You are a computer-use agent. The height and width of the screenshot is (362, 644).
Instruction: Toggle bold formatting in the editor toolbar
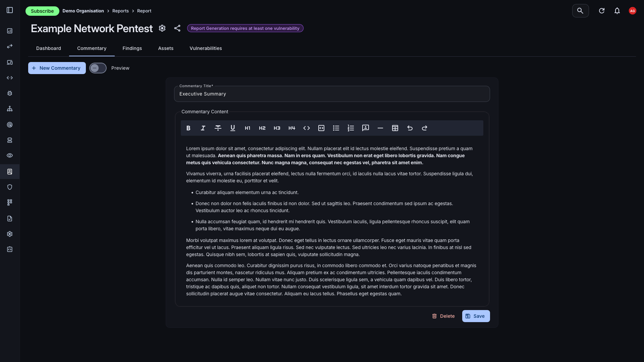coord(188,128)
